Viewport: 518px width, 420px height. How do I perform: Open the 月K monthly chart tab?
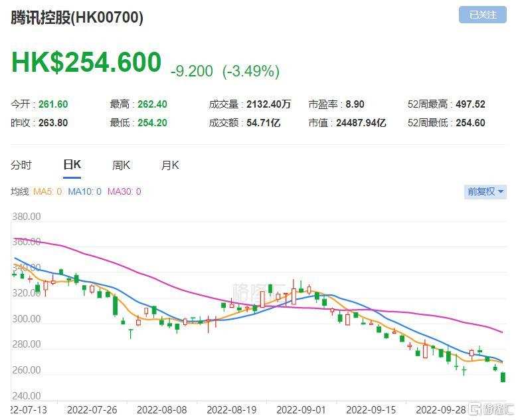coord(170,165)
